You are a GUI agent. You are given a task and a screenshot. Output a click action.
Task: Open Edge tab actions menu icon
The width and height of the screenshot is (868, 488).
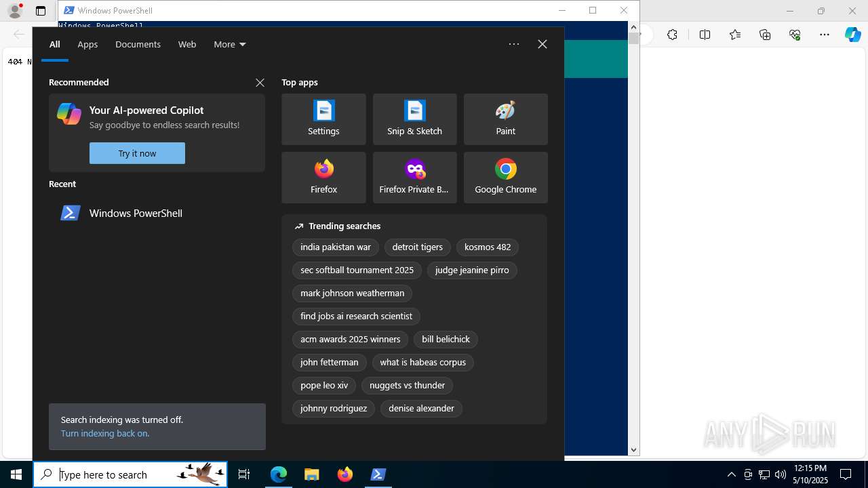tap(41, 11)
